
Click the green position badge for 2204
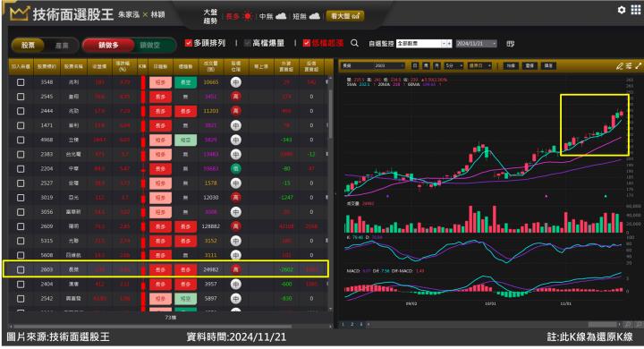pyautogui.click(x=236, y=168)
